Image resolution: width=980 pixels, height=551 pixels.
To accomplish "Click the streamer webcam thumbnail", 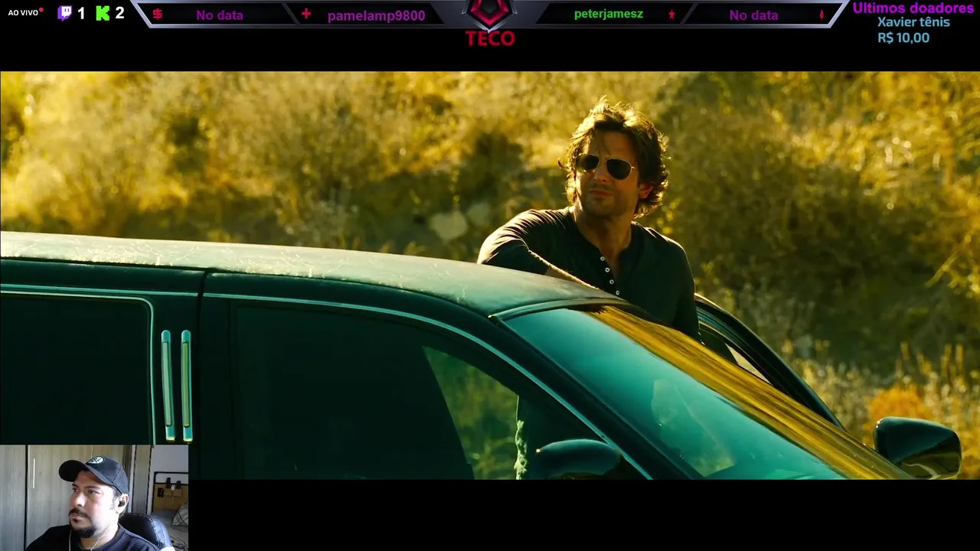I will click(94, 497).
